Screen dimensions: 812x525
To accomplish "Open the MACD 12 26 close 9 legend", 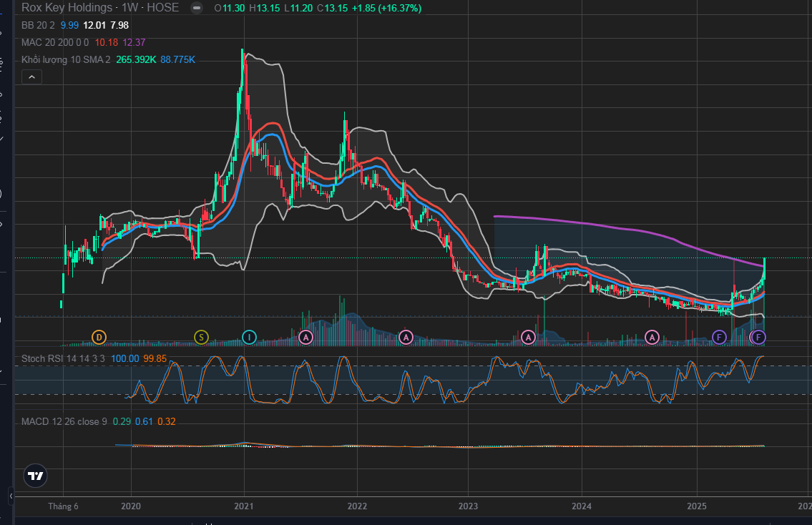I will pyautogui.click(x=64, y=421).
